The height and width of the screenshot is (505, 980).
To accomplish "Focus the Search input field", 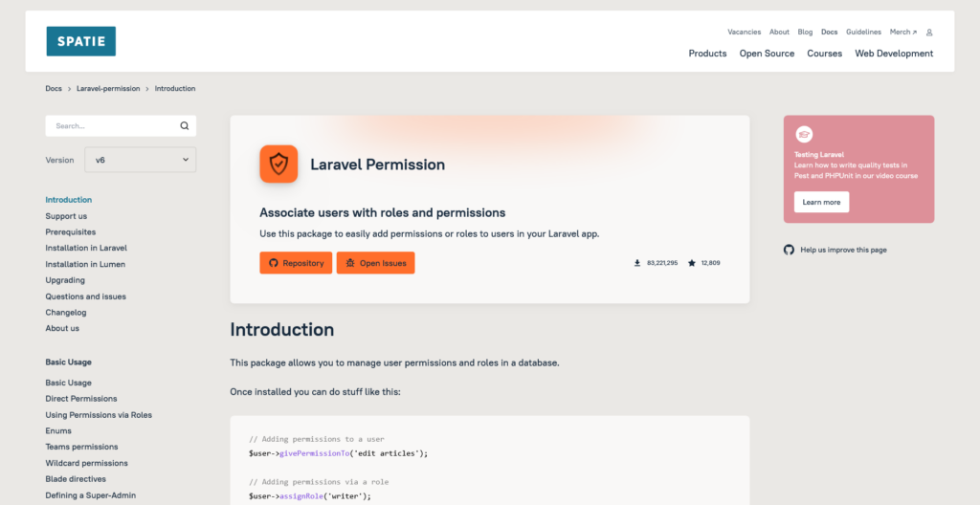I will [110, 126].
